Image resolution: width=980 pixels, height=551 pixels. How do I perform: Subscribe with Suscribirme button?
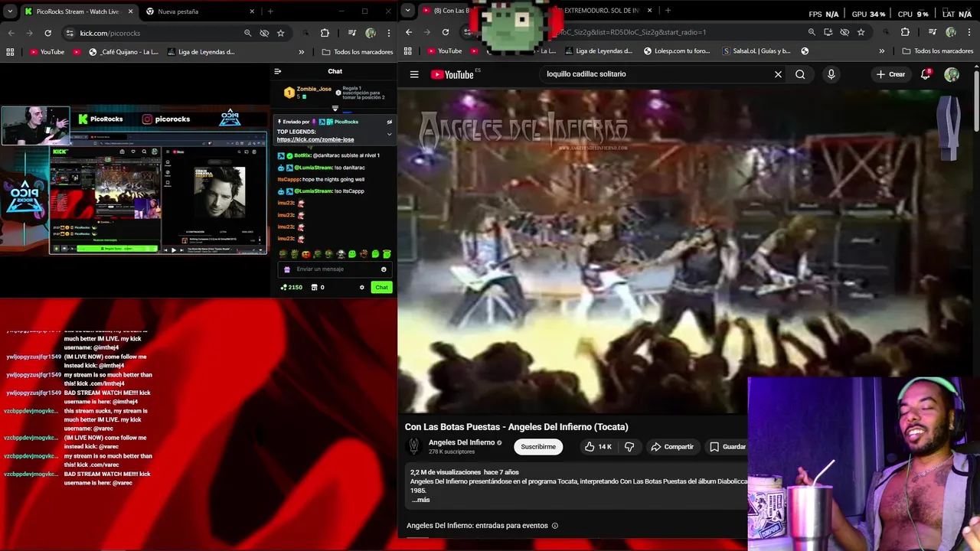click(x=538, y=447)
